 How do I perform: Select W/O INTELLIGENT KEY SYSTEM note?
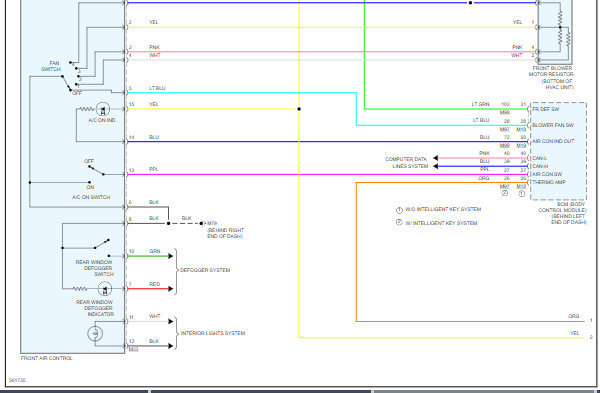point(443,209)
